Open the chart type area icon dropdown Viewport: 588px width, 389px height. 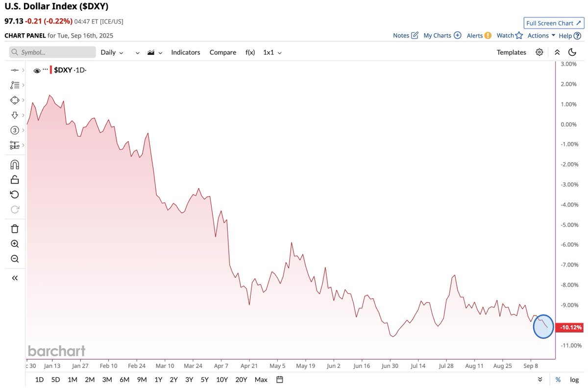click(154, 52)
